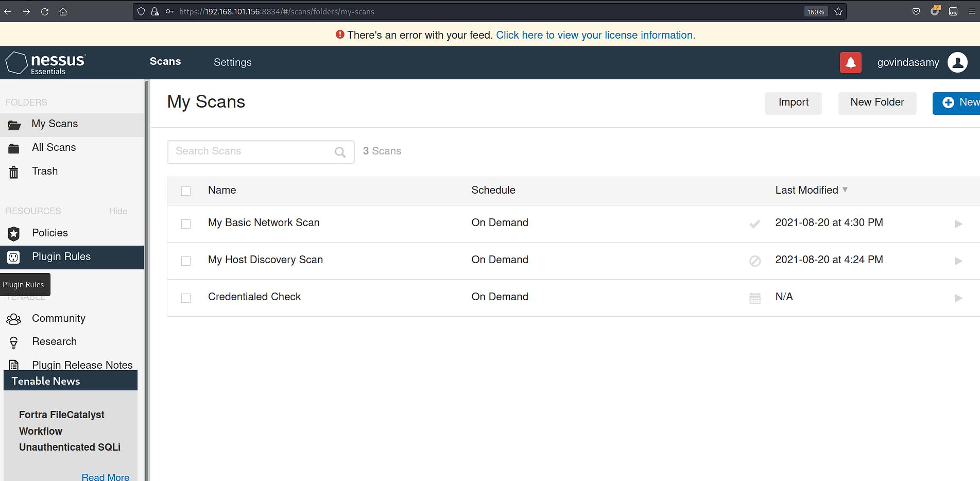
Task: Sort by Last Modified column arrow
Action: tap(845, 190)
